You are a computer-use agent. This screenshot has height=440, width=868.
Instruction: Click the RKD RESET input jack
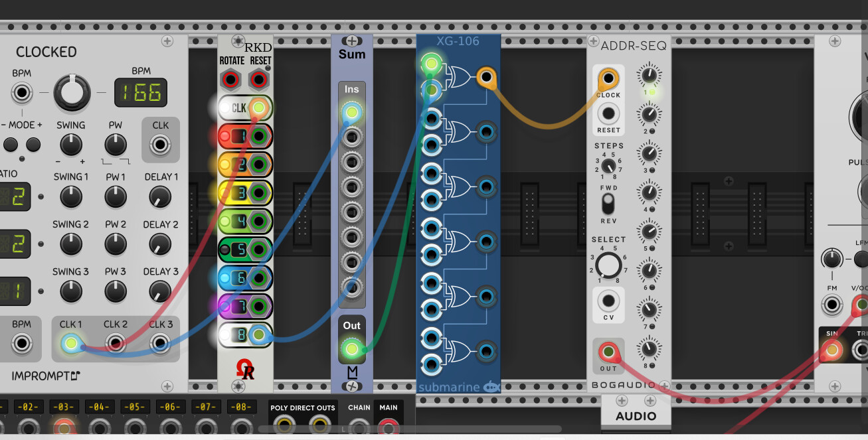pos(259,80)
